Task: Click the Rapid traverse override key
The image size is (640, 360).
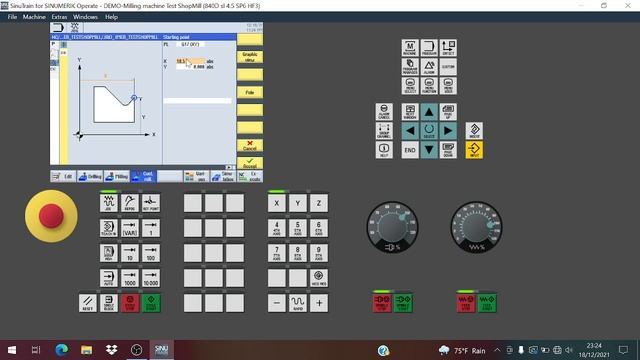Action: [298, 303]
